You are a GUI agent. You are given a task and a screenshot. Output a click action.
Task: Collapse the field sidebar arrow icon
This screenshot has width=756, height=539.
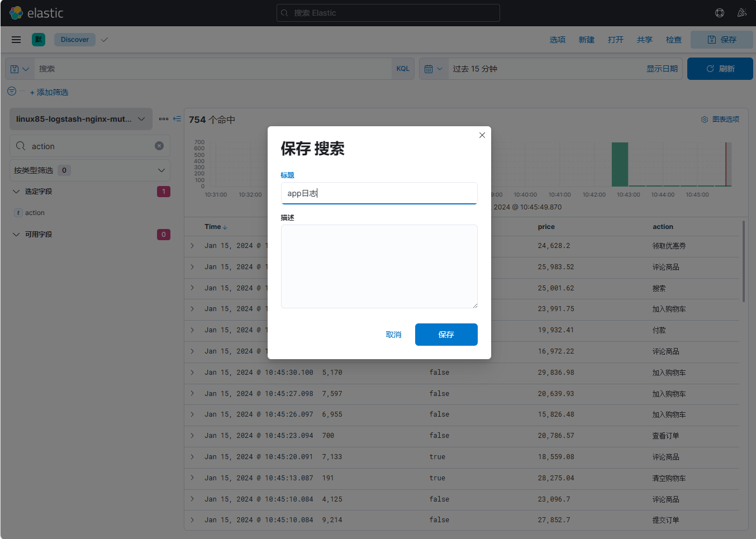click(177, 119)
